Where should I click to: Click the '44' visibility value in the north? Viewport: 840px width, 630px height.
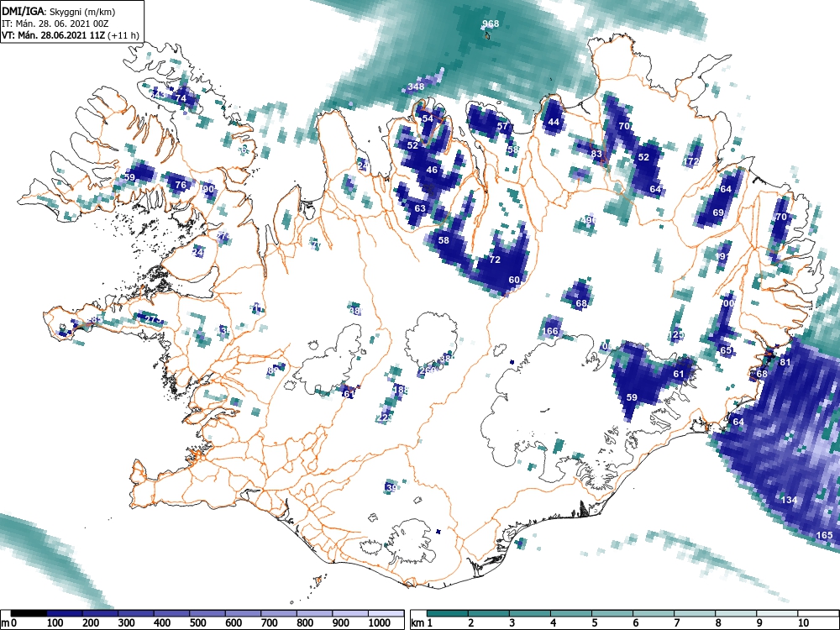click(554, 122)
